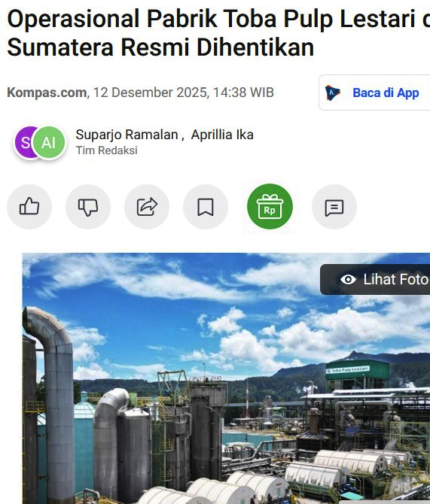430x504 pixels.
Task: Click the Kompas.com source link
Action: (47, 93)
